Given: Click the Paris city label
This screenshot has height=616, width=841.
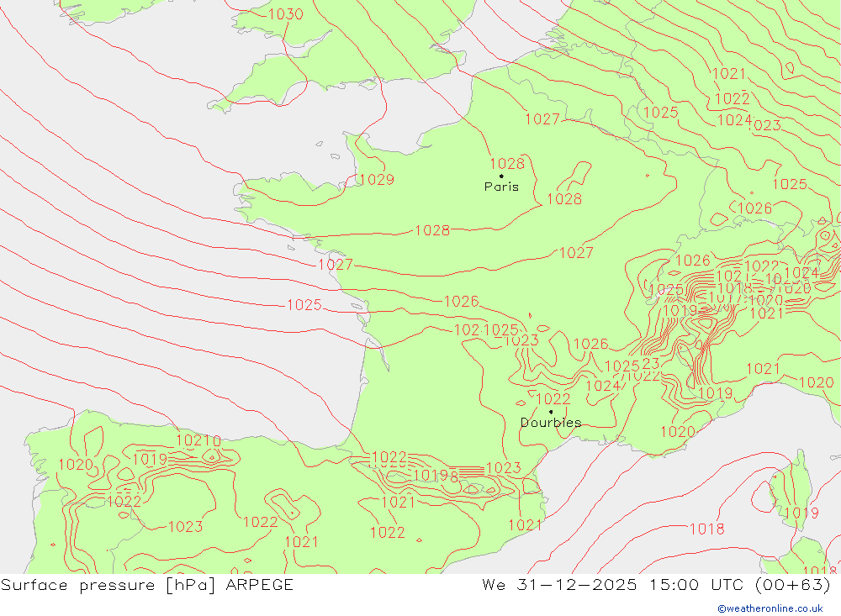Looking at the screenshot, I should (501, 187).
